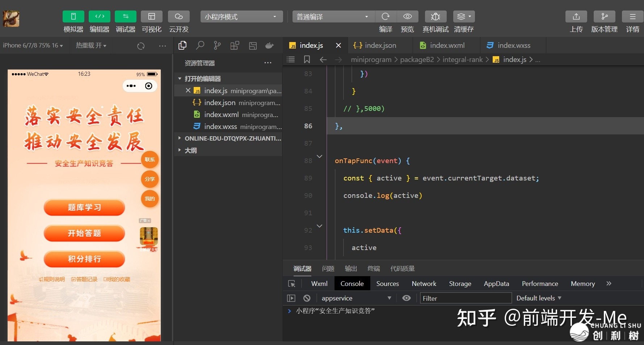Switch to the 问题 problems panel tab
The height and width of the screenshot is (345, 644).
[x=328, y=269]
